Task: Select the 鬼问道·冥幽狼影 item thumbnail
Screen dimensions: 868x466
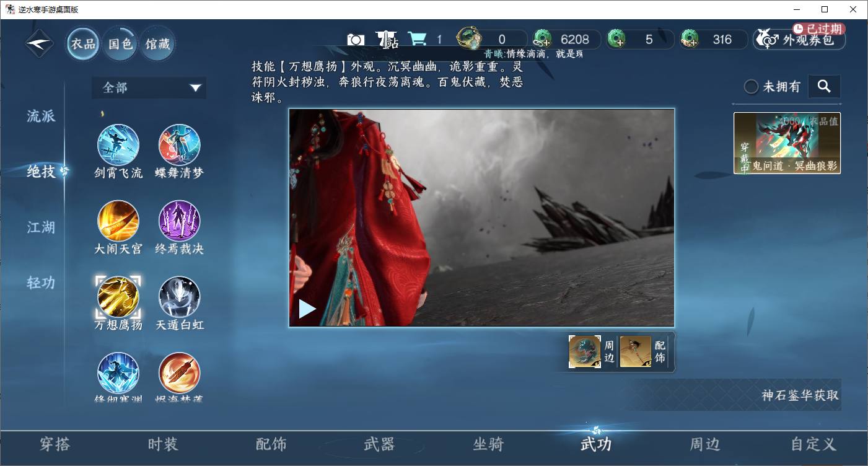Action: (x=786, y=143)
